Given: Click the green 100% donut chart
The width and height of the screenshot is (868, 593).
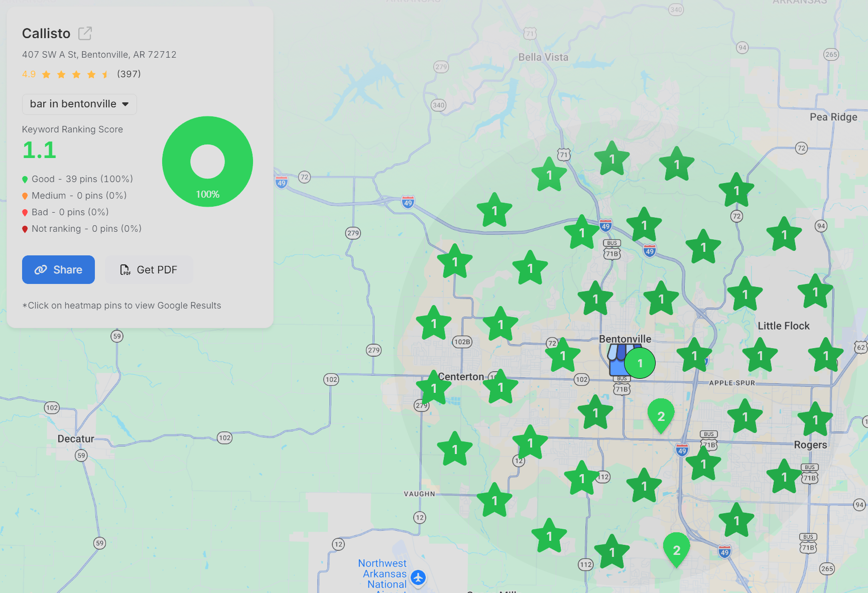Looking at the screenshot, I should pyautogui.click(x=207, y=162).
